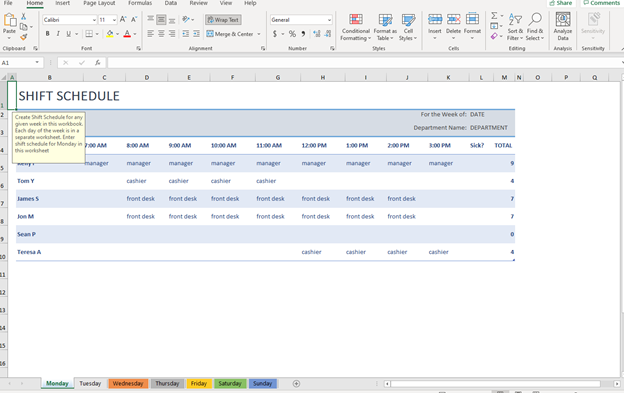Click the Fill down icon
624x394 pixels.
pos(494,26)
